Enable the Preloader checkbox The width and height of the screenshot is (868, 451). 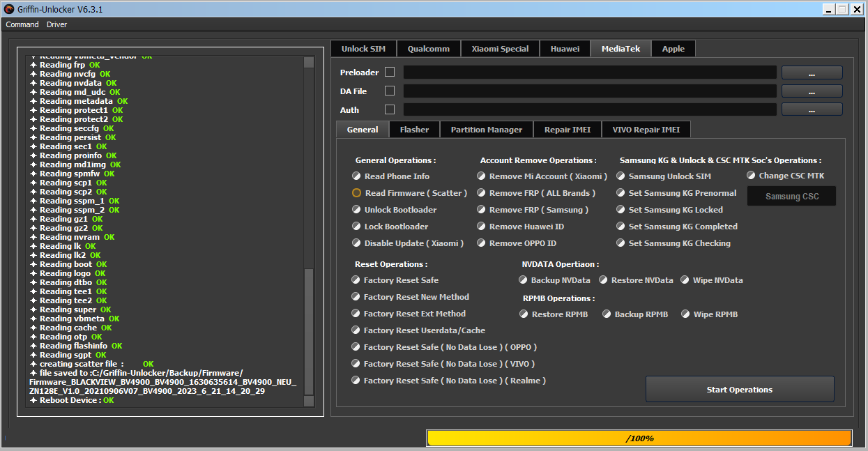[390, 72]
